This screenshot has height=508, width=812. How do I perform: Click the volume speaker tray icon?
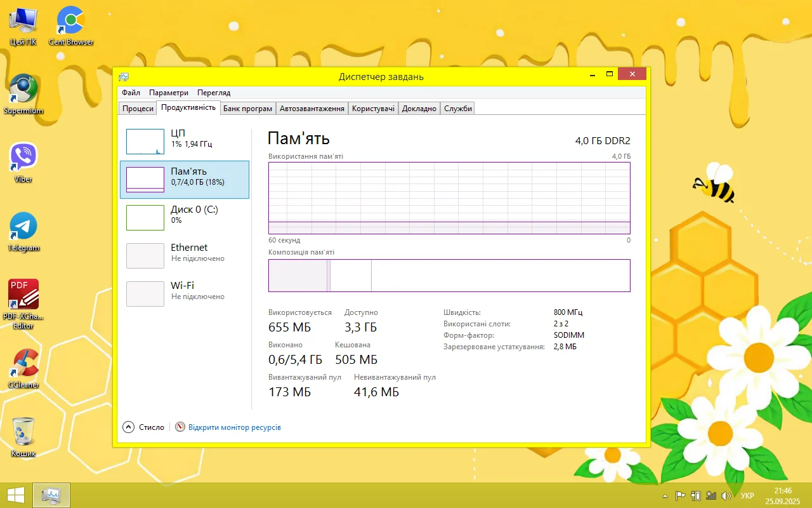(726, 496)
